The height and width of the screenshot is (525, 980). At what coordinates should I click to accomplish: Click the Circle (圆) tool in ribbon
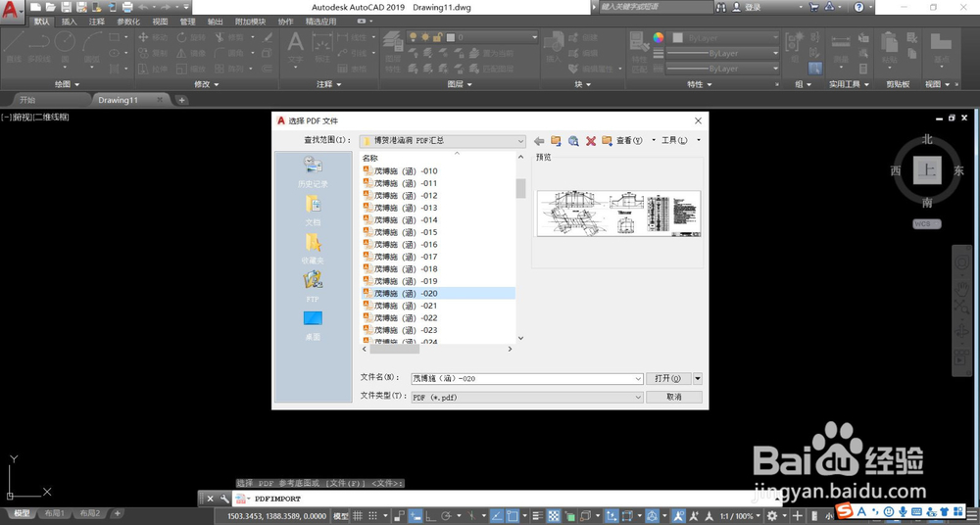pyautogui.click(x=65, y=47)
